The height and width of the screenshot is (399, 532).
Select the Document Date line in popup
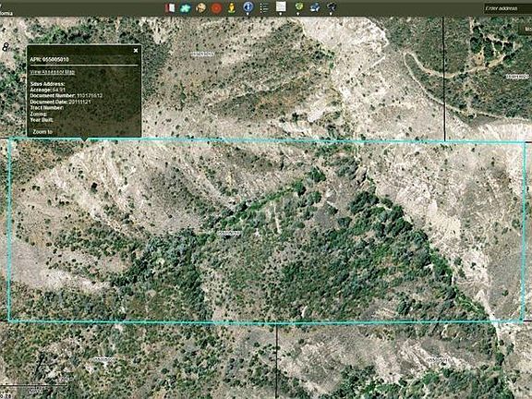pyautogui.click(x=60, y=102)
